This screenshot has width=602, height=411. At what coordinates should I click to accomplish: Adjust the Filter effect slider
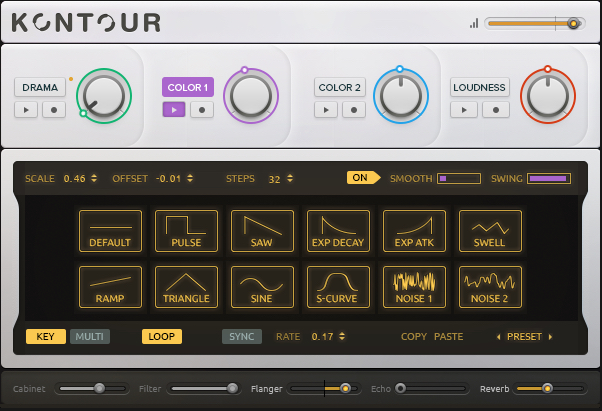[x=204, y=389]
